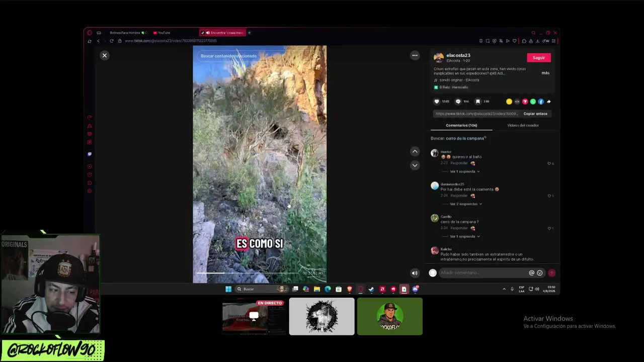Share the video to WhatsApp
The height and width of the screenshot is (362, 644).
coord(533,102)
